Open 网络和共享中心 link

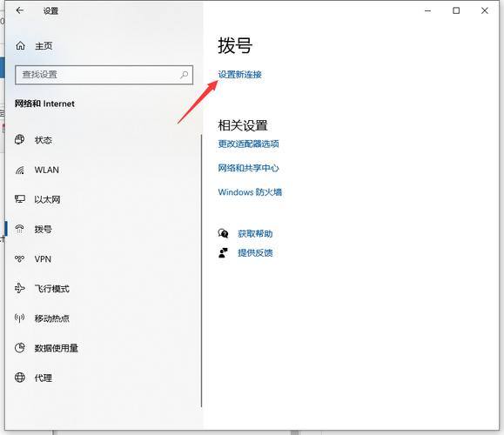[x=248, y=168]
